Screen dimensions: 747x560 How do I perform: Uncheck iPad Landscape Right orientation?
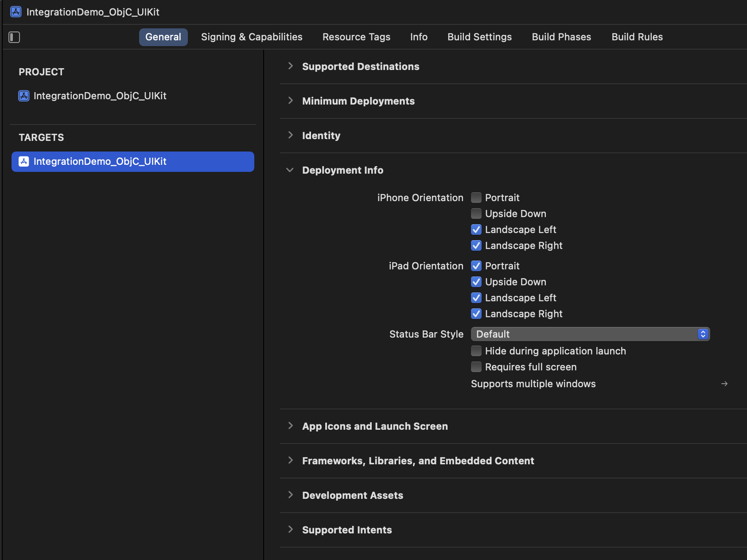476,314
